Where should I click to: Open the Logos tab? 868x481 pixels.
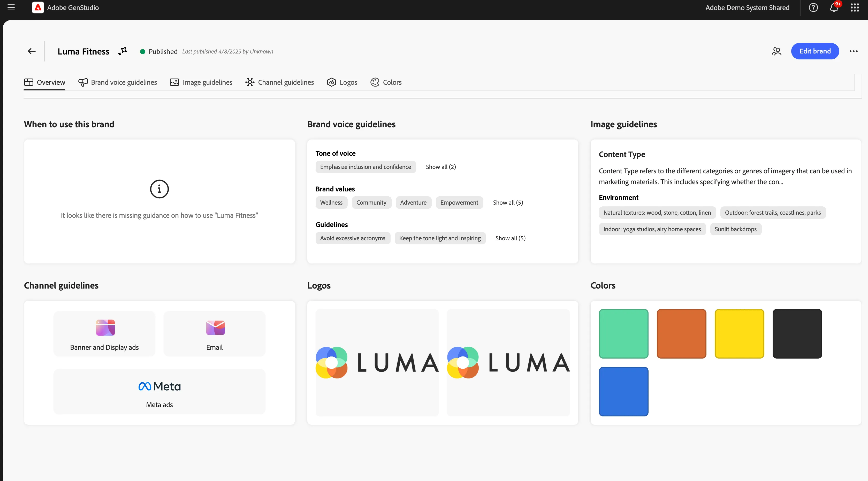click(x=342, y=82)
